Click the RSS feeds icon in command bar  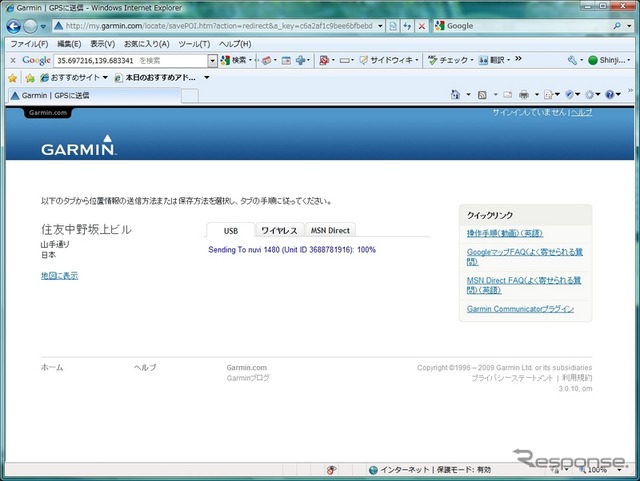pos(482,95)
